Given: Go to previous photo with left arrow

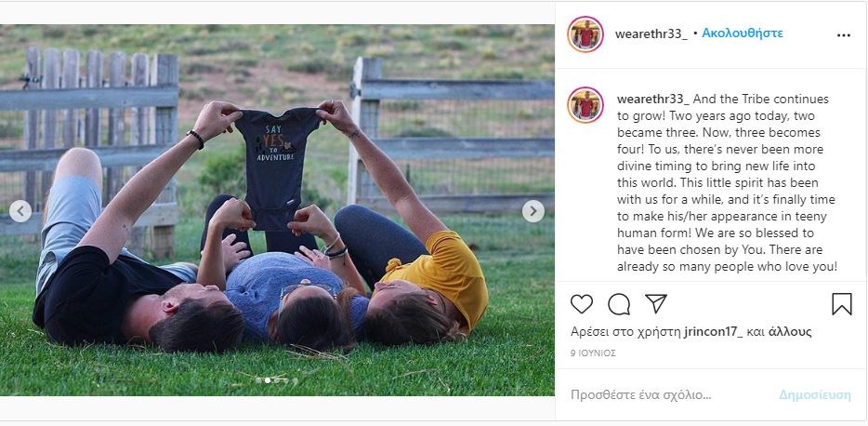Looking at the screenshot, I should (x=20, y=211).
